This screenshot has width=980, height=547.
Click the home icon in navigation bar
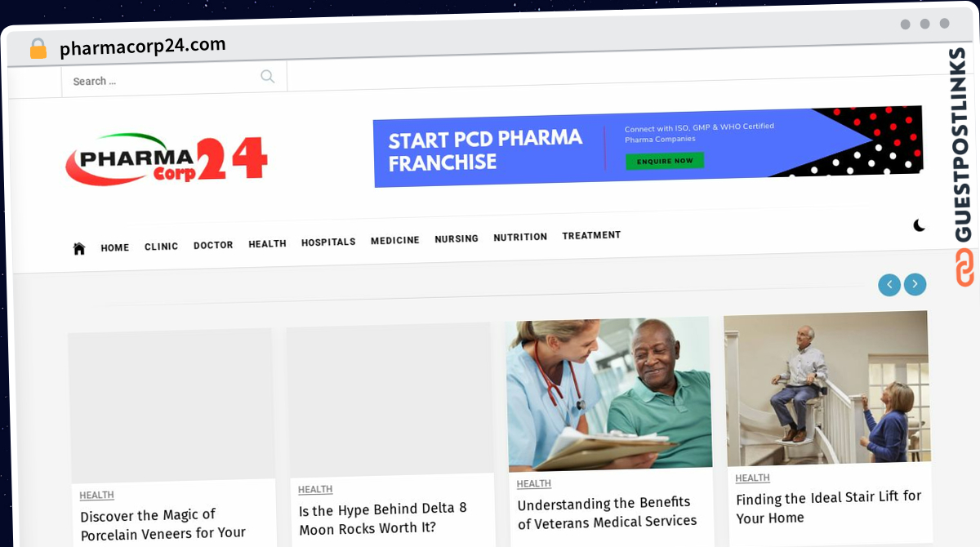click(x=79, y=248)
